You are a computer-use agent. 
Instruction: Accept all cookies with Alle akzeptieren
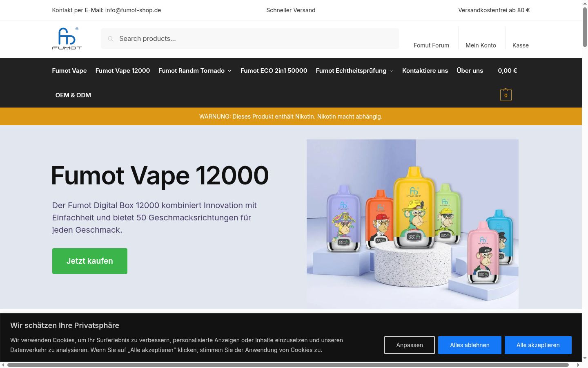pyautogui.click(x=538, y=345)
